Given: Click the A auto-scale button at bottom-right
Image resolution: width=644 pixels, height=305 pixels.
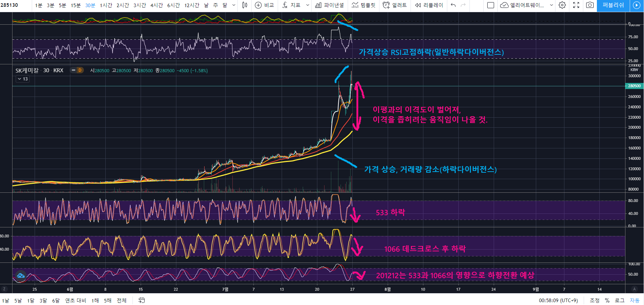Looking at the screenshot, I should point(634,289).
